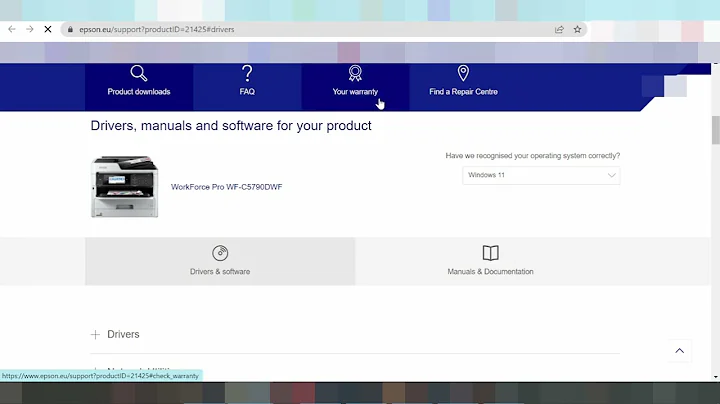Click the epson.eu address bar URL

157,29
